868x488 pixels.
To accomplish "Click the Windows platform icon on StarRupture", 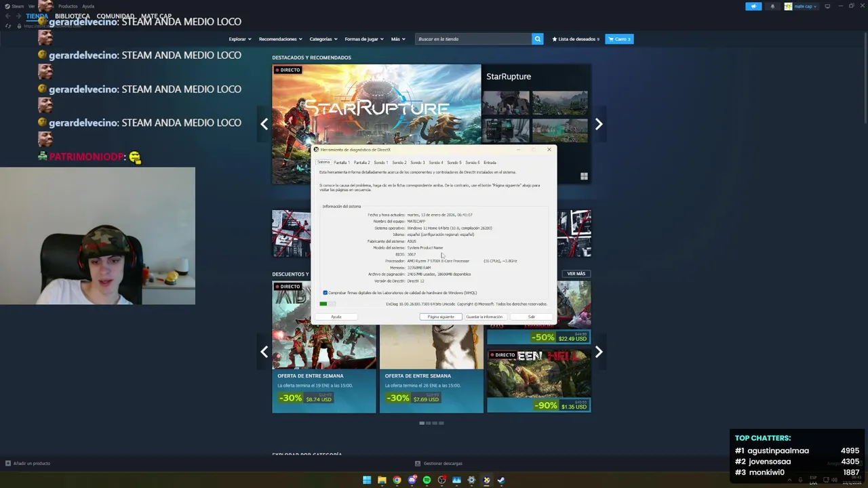I will (x=584, y=176).
